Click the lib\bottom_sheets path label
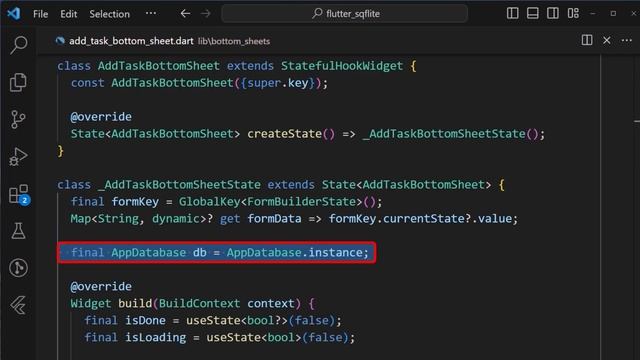This screenshot has height=360, width=640. pos(234,41)
